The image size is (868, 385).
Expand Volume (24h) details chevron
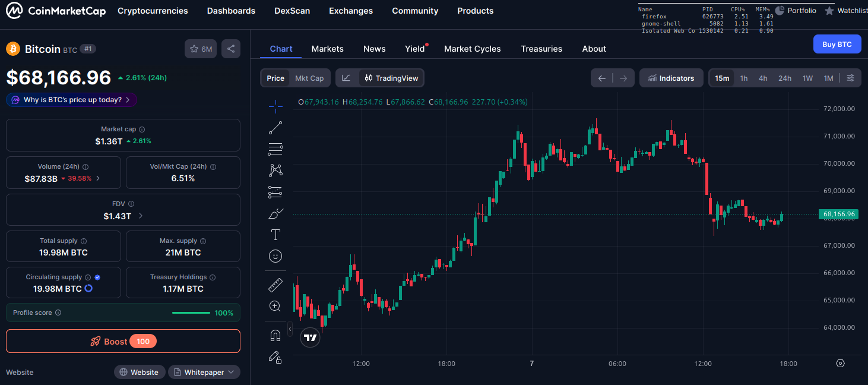coord(98,178)
